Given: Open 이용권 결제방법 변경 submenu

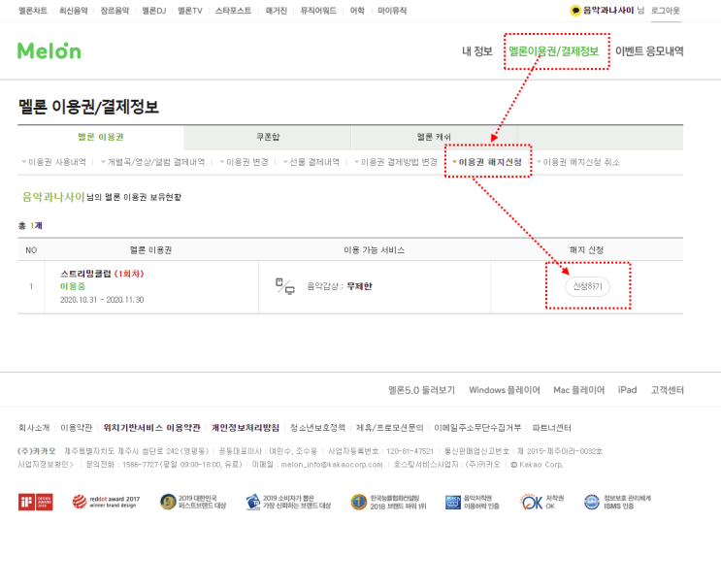Looking at the screenshot, I should 396,162.
